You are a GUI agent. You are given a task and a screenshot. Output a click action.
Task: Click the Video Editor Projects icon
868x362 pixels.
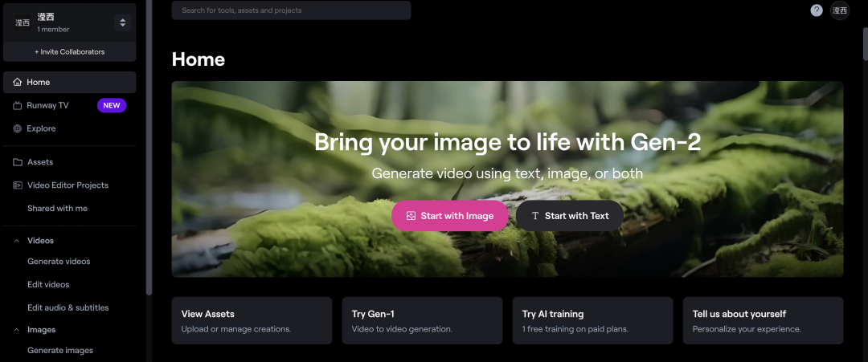click(x=17, y=185)
